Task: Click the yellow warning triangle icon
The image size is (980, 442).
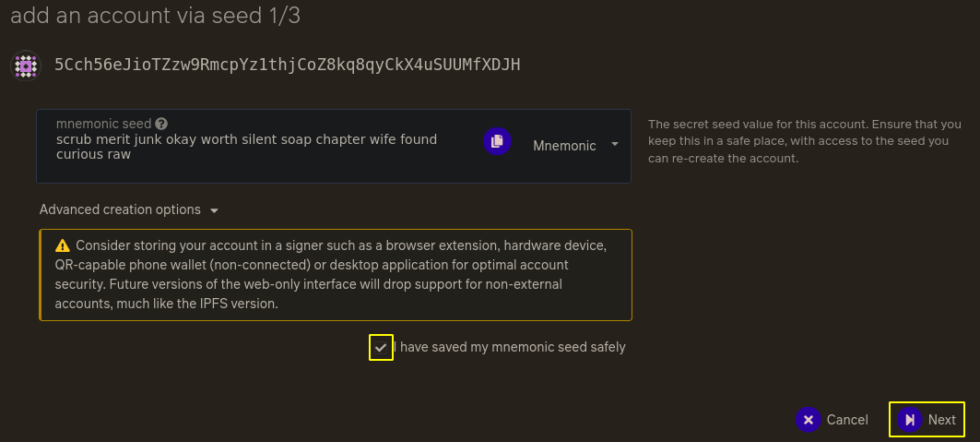Action: click(62, 245)
